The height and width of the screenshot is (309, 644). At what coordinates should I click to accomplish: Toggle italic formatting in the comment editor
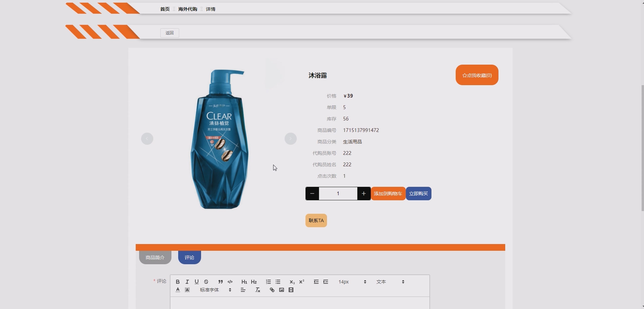pyautogui.click(x=187, y=282)
